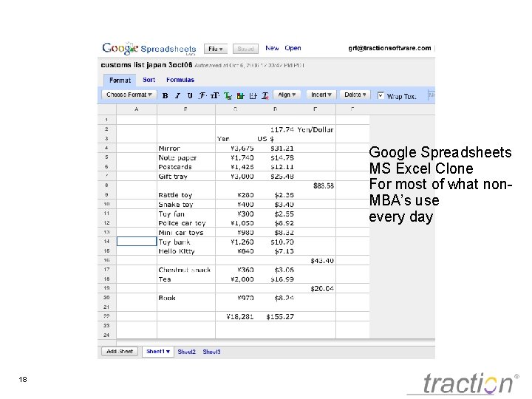
Task: Click the 'Postcards' cell
Action: (x=186, y=167)
